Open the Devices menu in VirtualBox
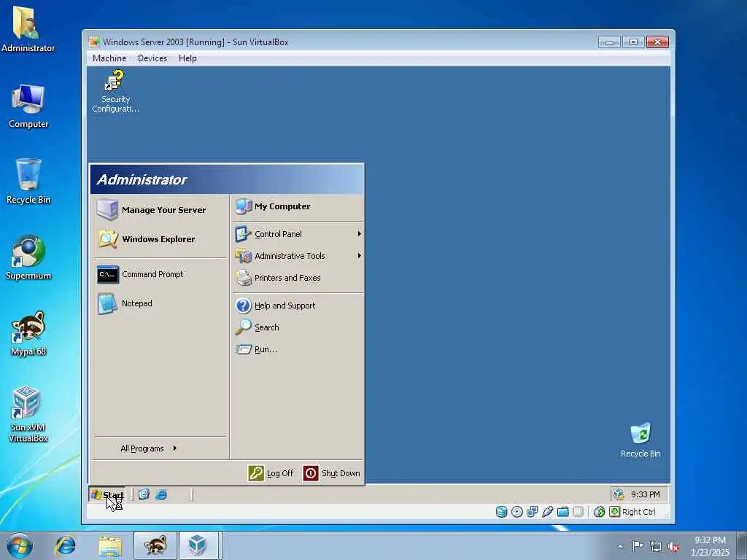Viewport: 747px width, 560px height. pos(152,58)
